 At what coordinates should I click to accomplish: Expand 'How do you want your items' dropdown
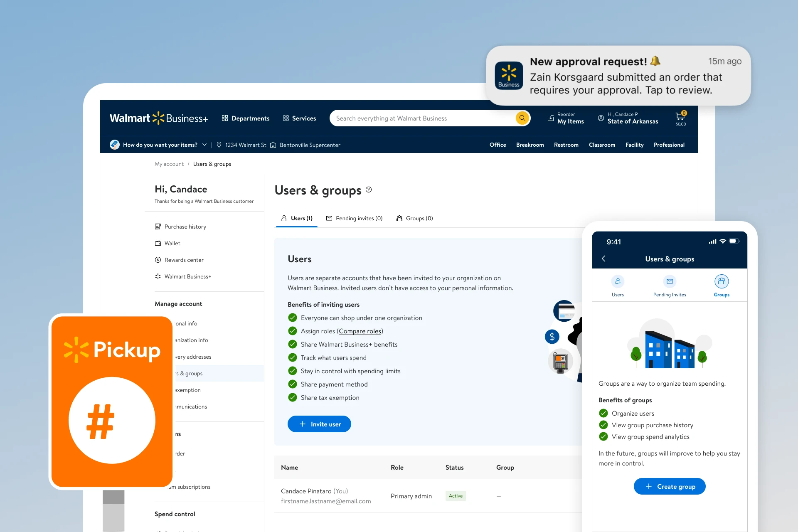click(204, 145)
